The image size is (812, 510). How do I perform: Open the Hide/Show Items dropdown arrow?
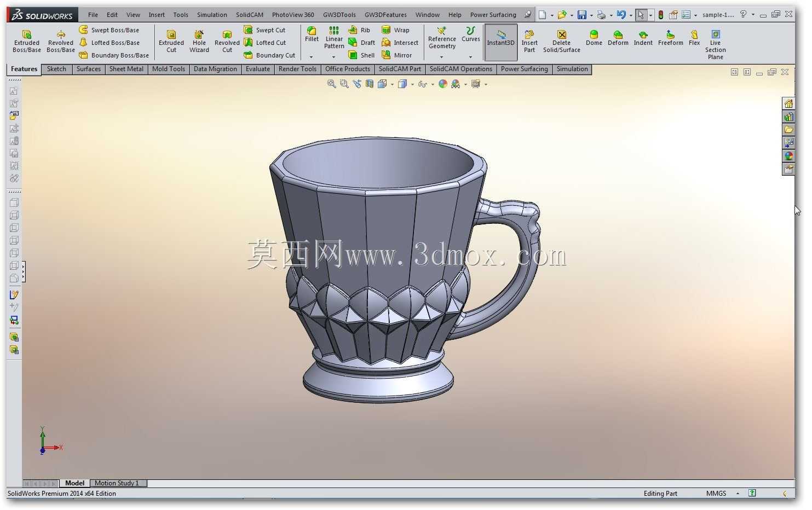(433, 84)
